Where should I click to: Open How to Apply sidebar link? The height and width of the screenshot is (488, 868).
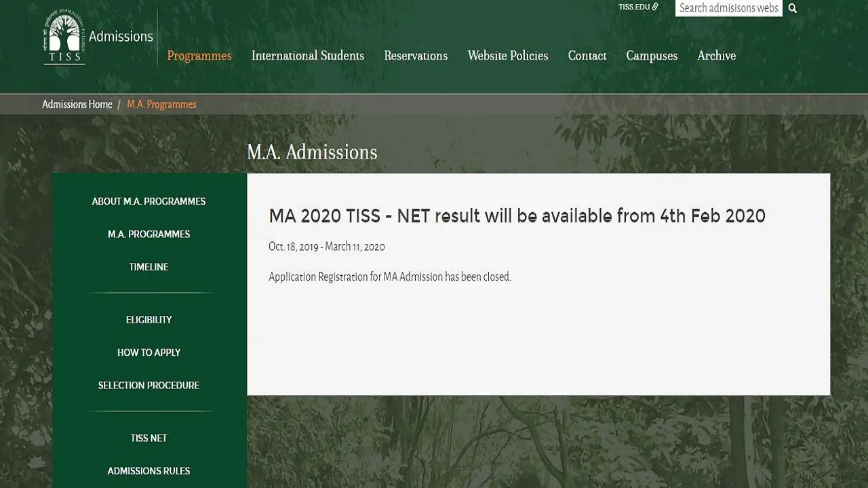click(149, 352)
